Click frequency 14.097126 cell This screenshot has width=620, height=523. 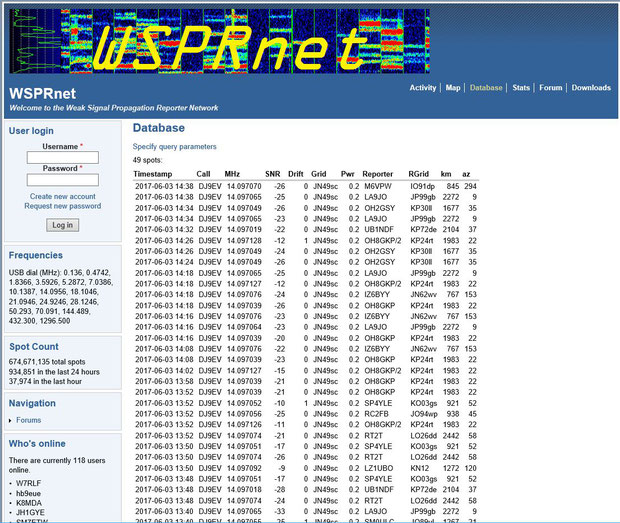point(244,424)
